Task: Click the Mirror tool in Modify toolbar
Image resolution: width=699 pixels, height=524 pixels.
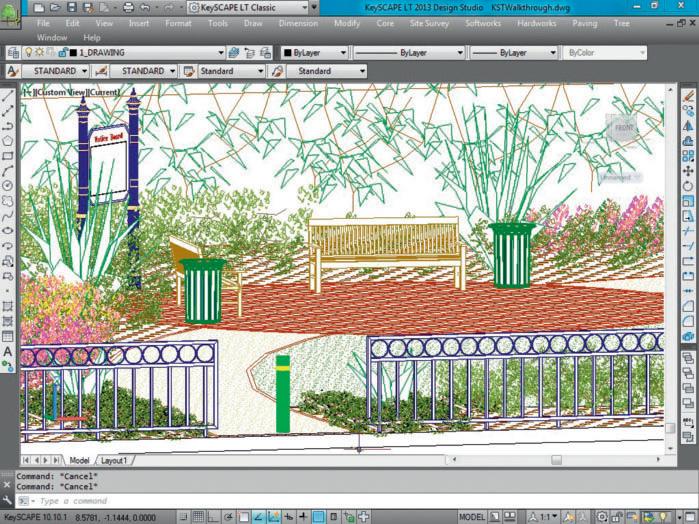Action: tap(688, 126)
